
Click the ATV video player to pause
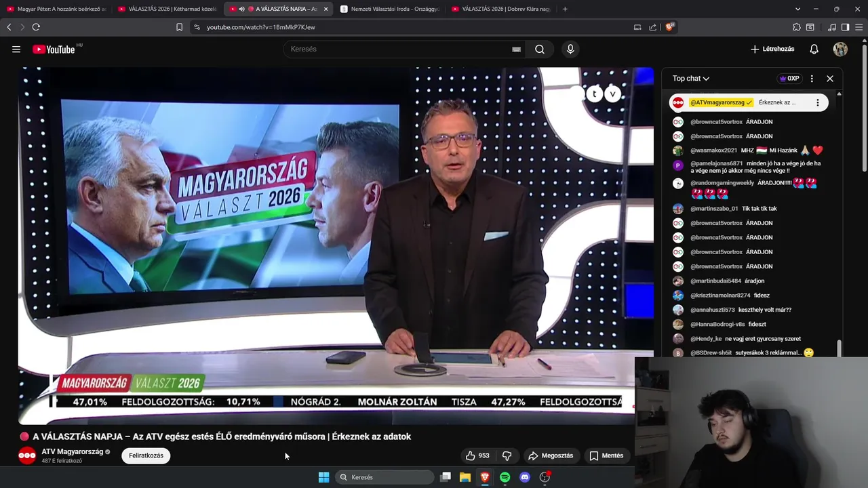click(336, 245)
